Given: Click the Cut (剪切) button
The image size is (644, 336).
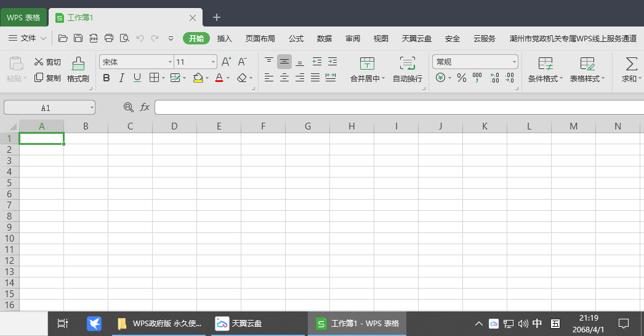Looking at the screenshot, I should click(x=47, y=62).
